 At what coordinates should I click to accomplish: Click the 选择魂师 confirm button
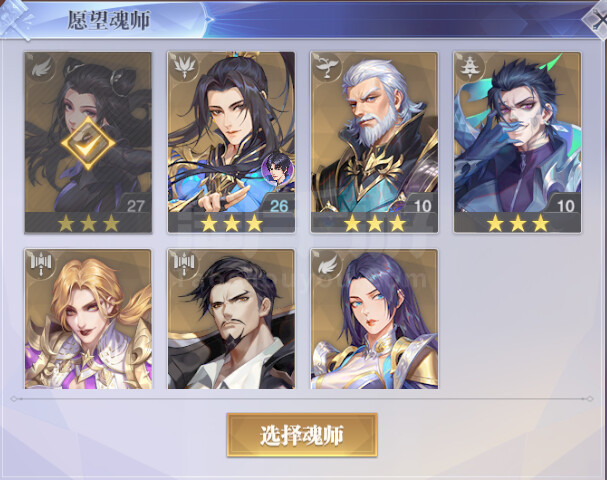(x=302, y=435)
